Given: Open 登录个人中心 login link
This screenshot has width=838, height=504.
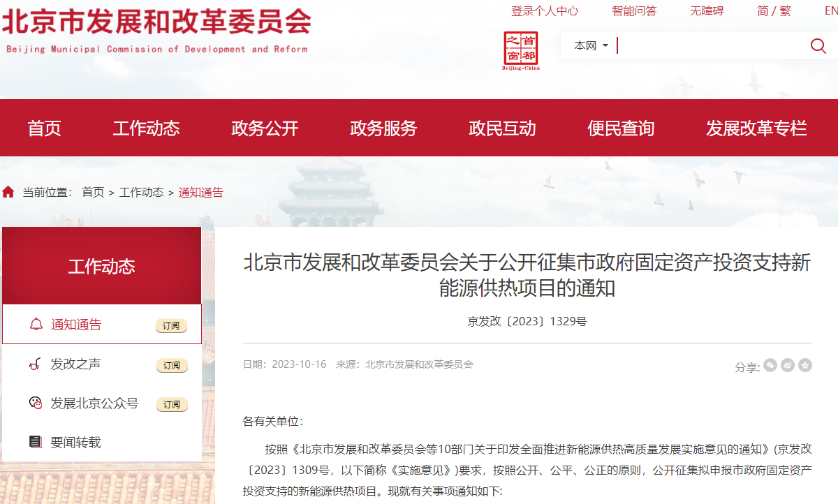Looking at the screenshot, I should coord(545,10).
